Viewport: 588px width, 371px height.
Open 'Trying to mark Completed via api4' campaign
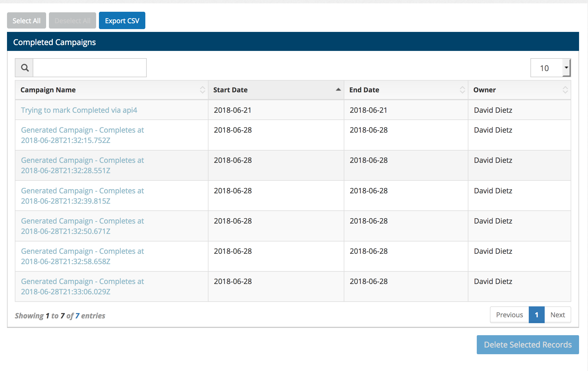[79, 110]
